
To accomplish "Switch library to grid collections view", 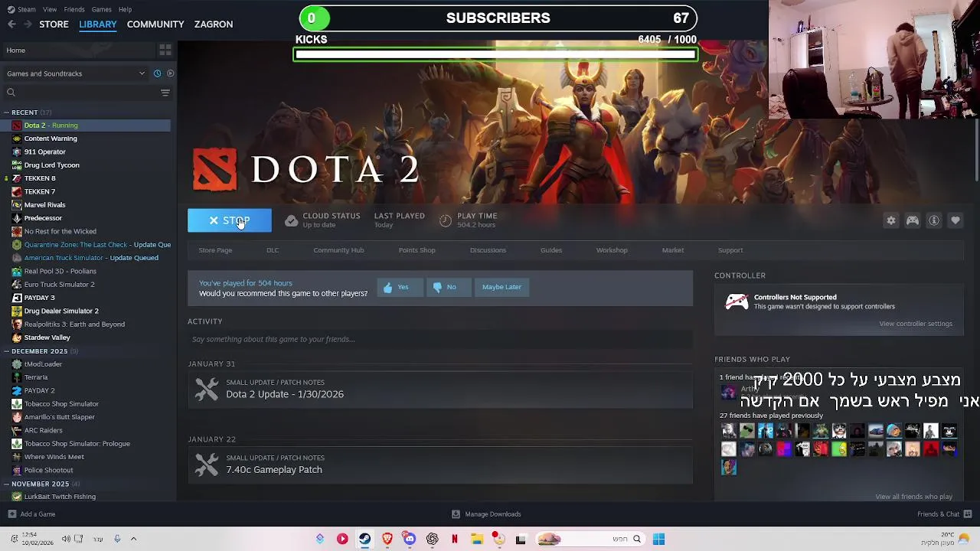I will [x=165, y=51].
